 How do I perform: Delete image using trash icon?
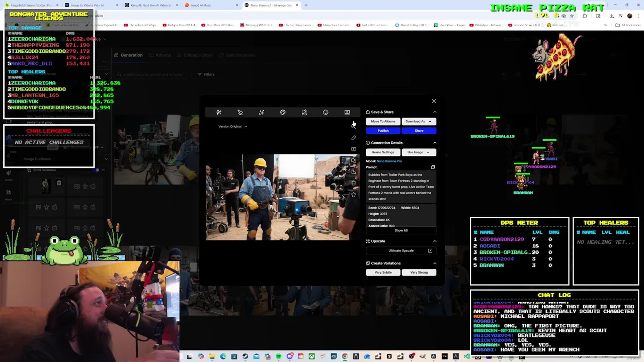pos(353,183)
